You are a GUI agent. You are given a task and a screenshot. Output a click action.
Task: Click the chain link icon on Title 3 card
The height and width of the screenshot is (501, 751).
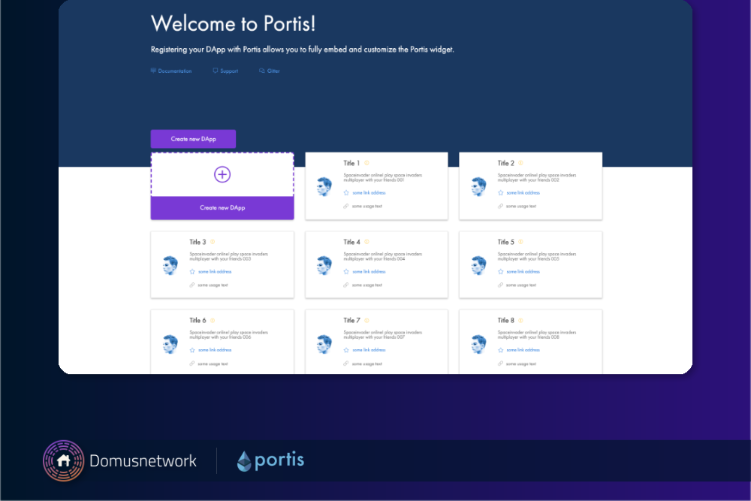pyautogui.click(x=192, y=285)
